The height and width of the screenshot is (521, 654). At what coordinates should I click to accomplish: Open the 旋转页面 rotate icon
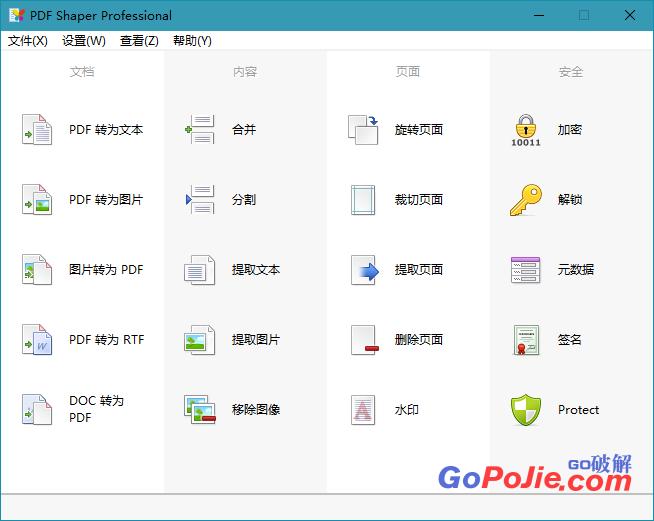pyautogui.click(x=363, y=130)
